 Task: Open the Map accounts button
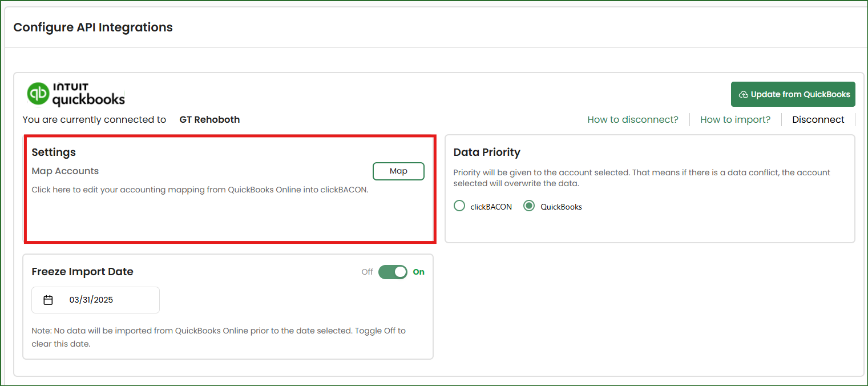click(x=398, y=171)
